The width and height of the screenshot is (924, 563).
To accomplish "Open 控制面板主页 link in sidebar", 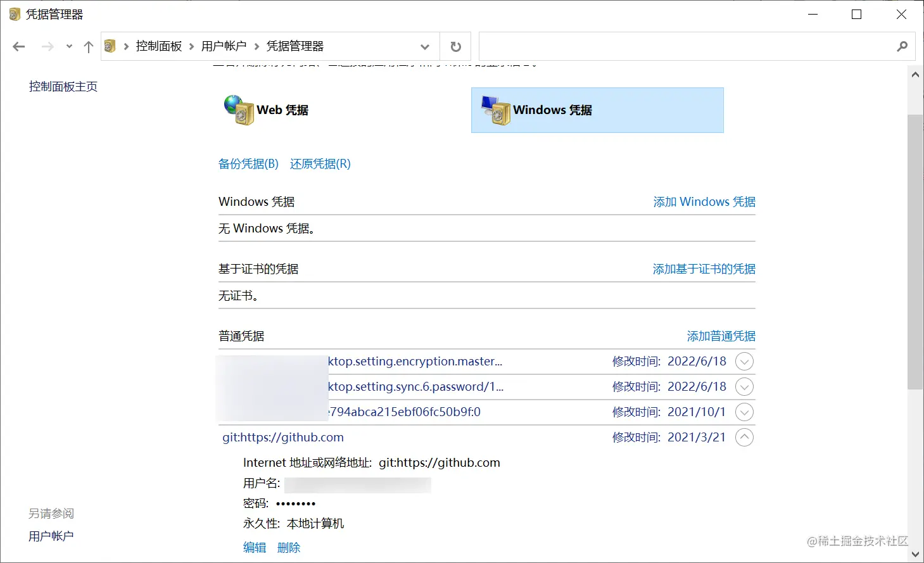I will point(63,87).
